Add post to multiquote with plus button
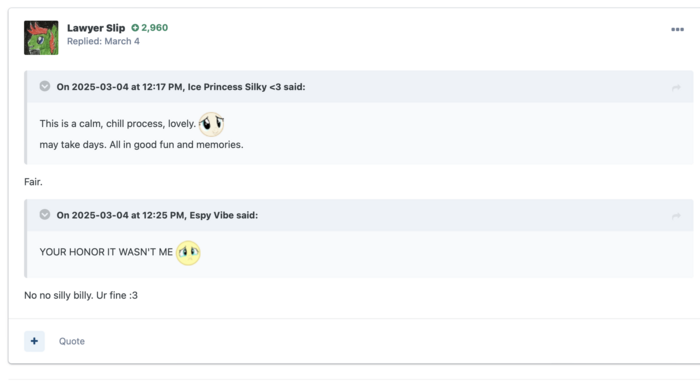 coord(34,341)
